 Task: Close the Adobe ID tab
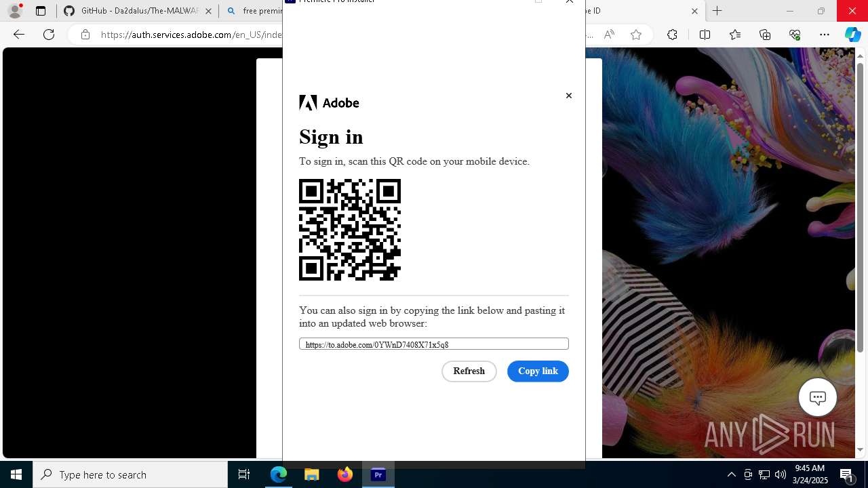pos(694,11)
